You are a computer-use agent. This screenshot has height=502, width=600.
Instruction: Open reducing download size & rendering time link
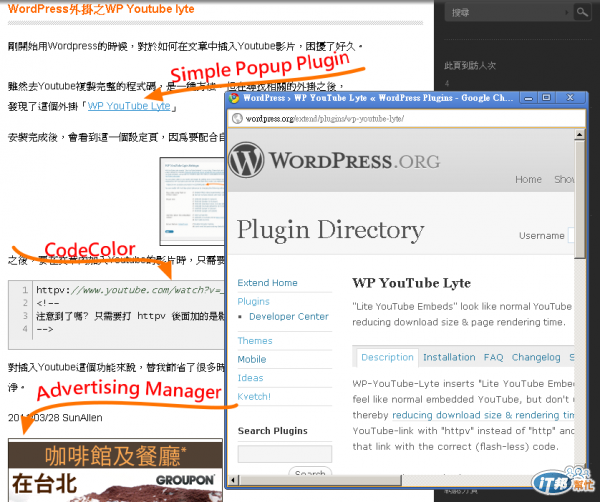point(483,415)
